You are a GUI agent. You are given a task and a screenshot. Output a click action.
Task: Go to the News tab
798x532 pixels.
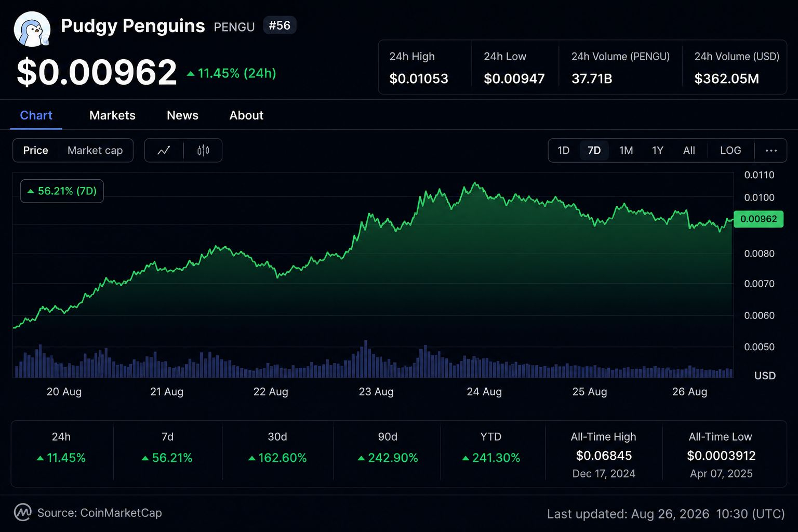pyautogui.click(x=182, y=115)
